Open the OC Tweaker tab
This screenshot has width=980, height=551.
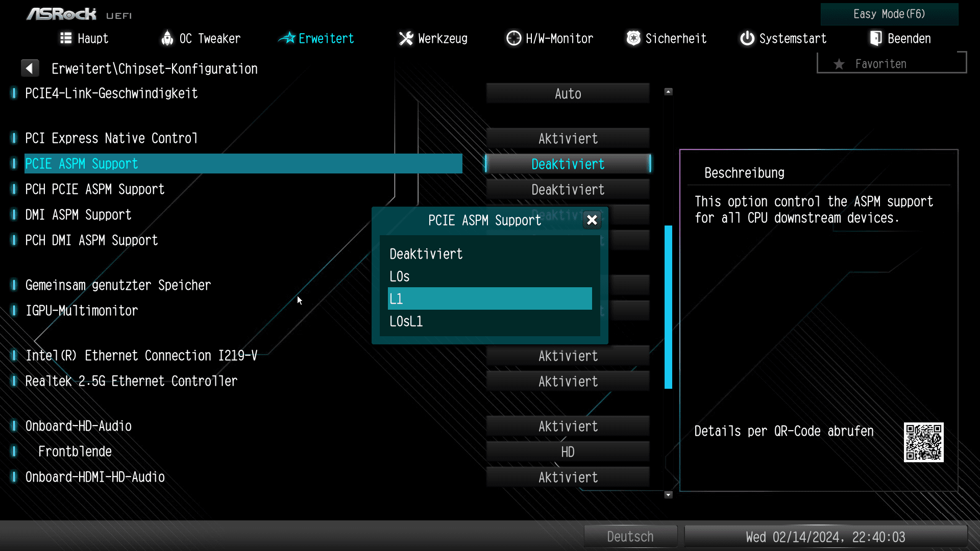click(201, 39)
